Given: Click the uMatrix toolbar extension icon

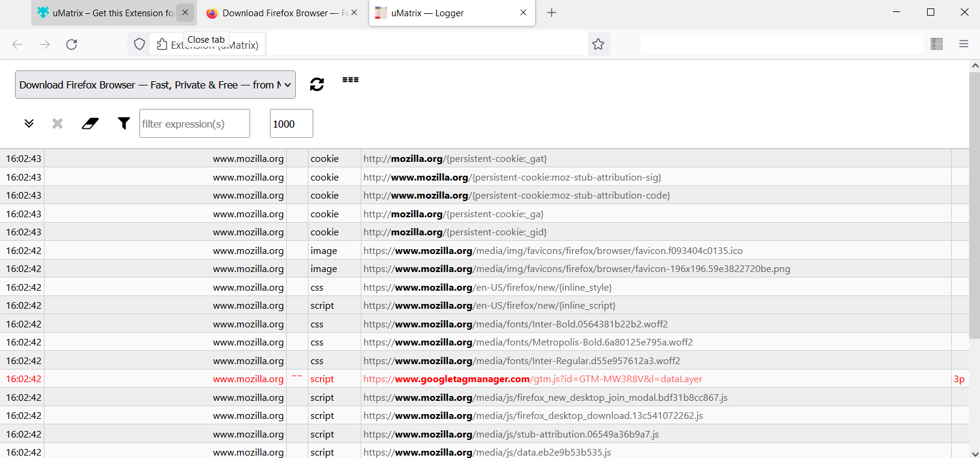Looking at the screenshot, I should point(937,44).
